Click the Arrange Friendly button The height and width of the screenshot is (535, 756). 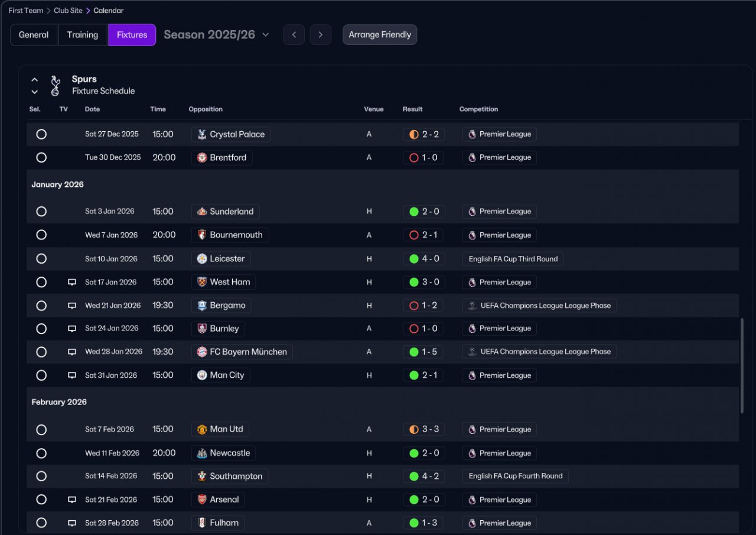click(x=380, y=35)
